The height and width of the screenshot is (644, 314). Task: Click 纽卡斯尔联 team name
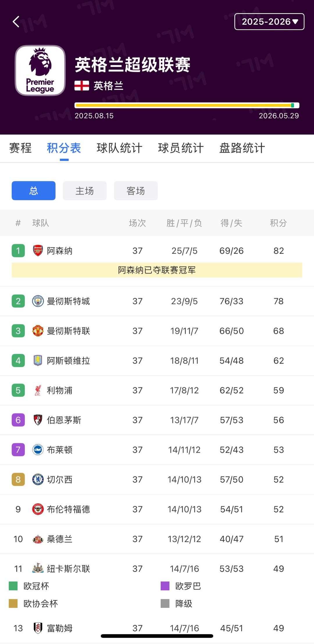click(68, 569)
